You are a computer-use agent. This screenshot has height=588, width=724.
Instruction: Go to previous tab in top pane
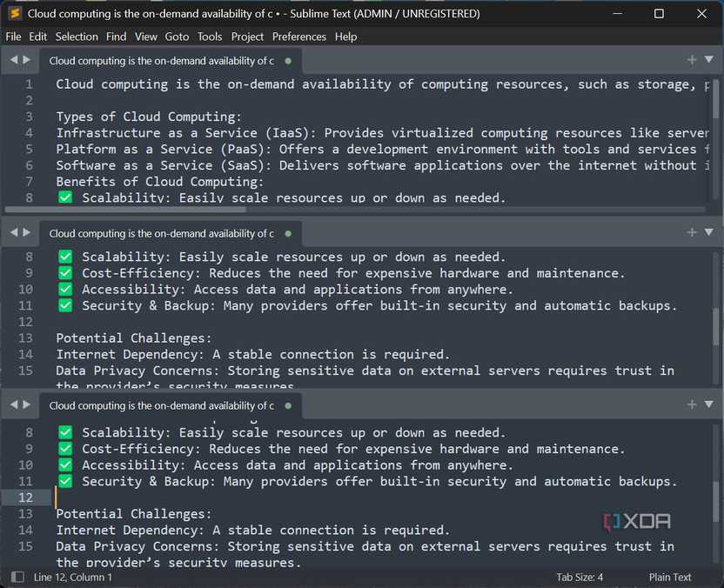coord(14,60)
